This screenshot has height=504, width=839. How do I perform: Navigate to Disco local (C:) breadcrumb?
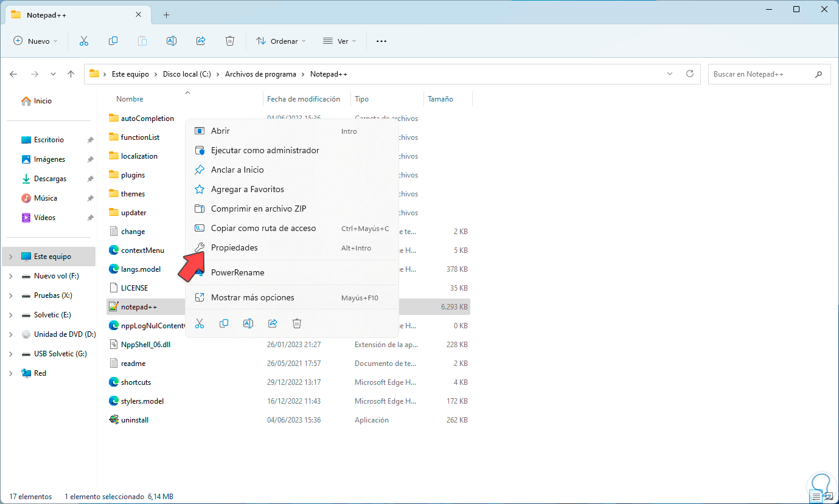[187, 74]
